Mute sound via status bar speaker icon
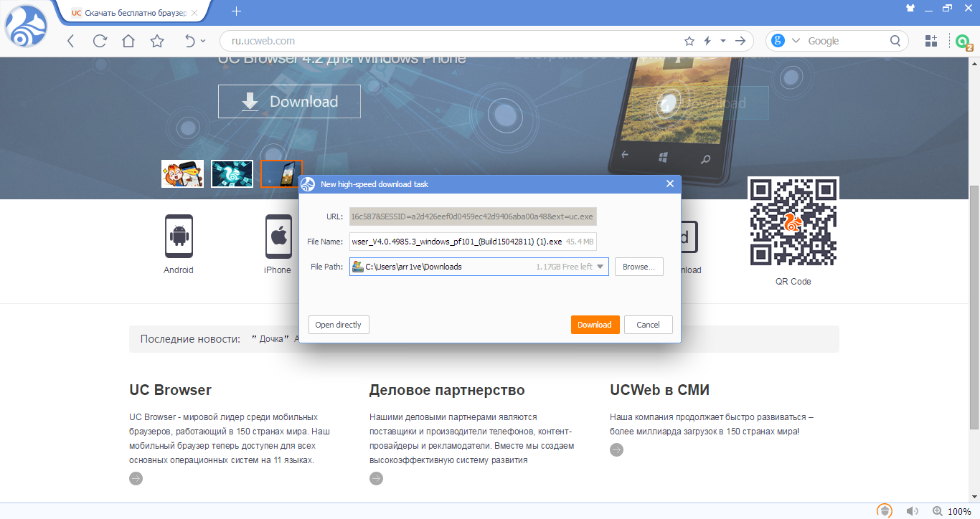The image size is (980, 519). 913,511
